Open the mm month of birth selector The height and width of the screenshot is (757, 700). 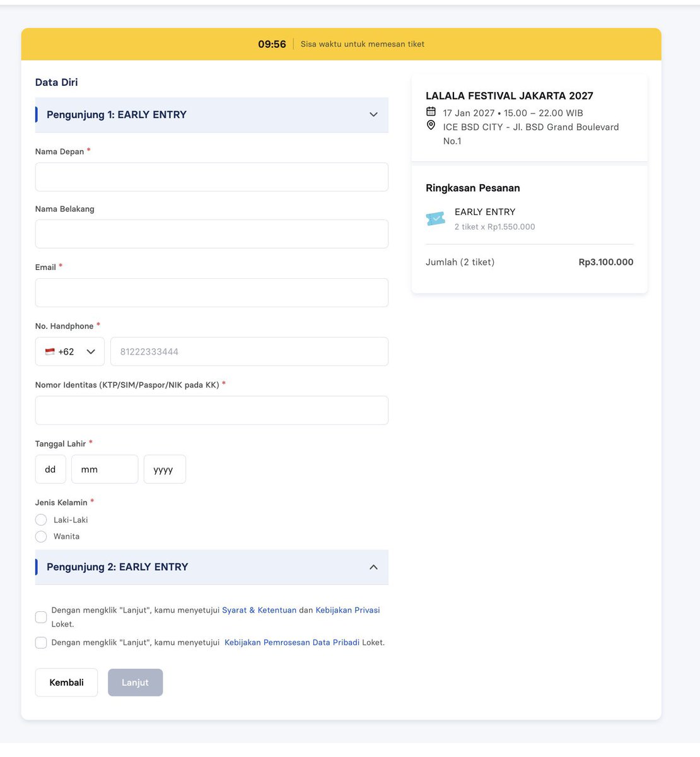coord(105,469)
